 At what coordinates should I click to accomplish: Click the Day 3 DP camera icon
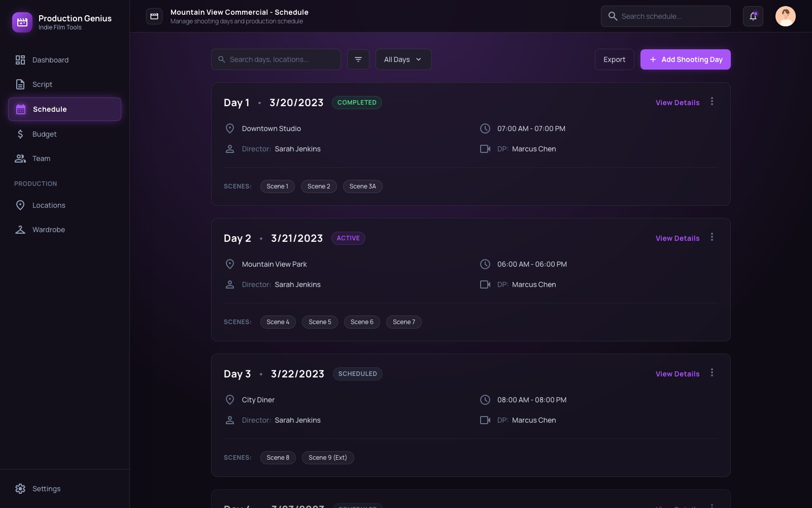pyautogui.click(x=485, y=420)
